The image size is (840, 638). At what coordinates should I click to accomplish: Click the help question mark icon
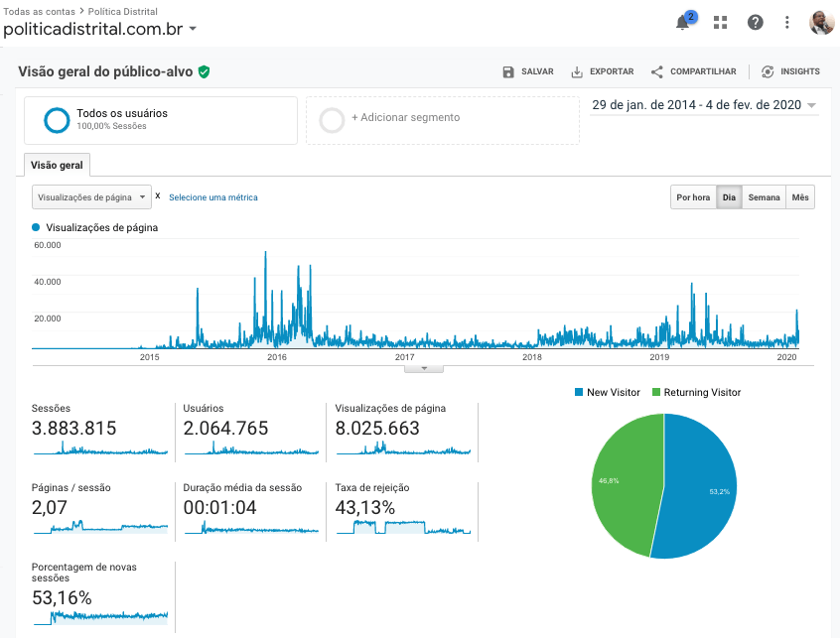click(756, 23)
